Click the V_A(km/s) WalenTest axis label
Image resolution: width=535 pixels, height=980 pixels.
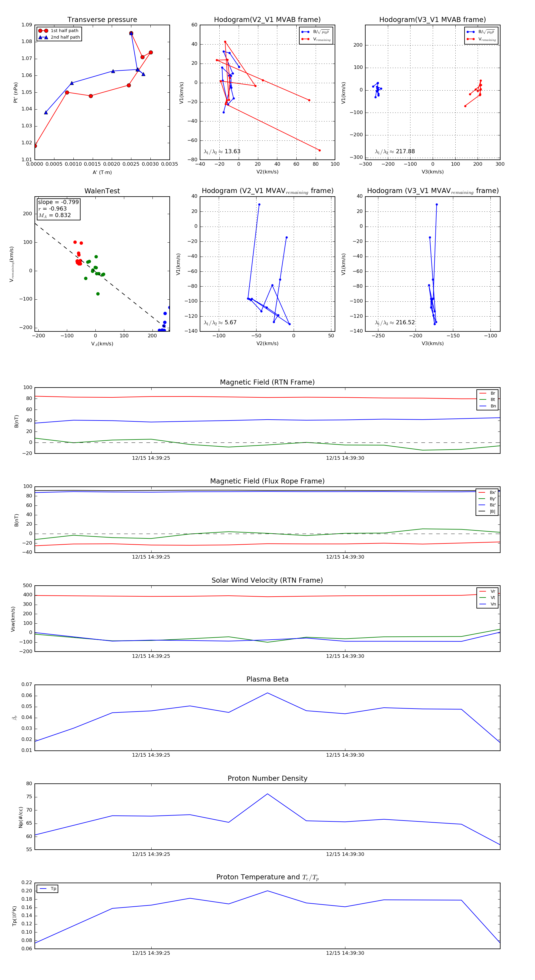pos(102,344)
